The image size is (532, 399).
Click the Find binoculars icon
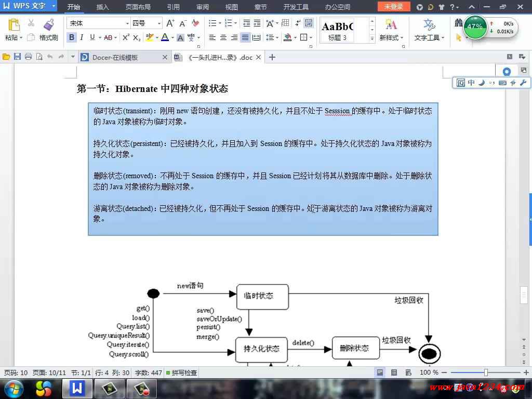(459, 23)
